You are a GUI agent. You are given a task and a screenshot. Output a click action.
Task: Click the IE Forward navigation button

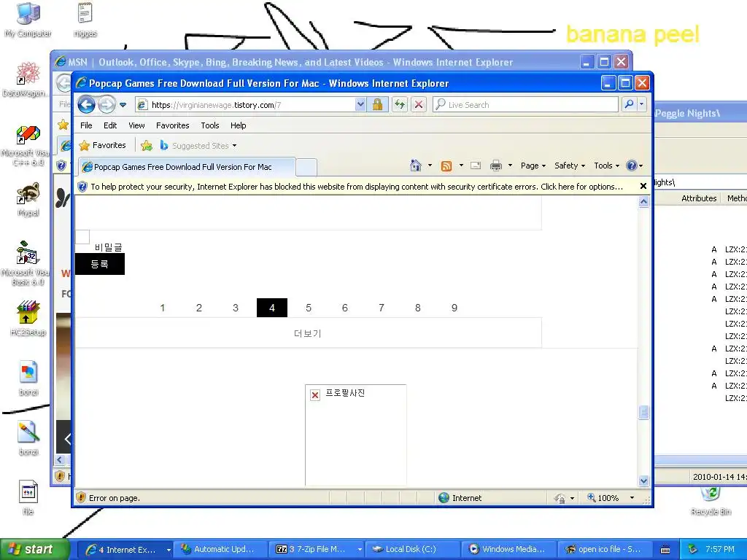pos(107,104)
